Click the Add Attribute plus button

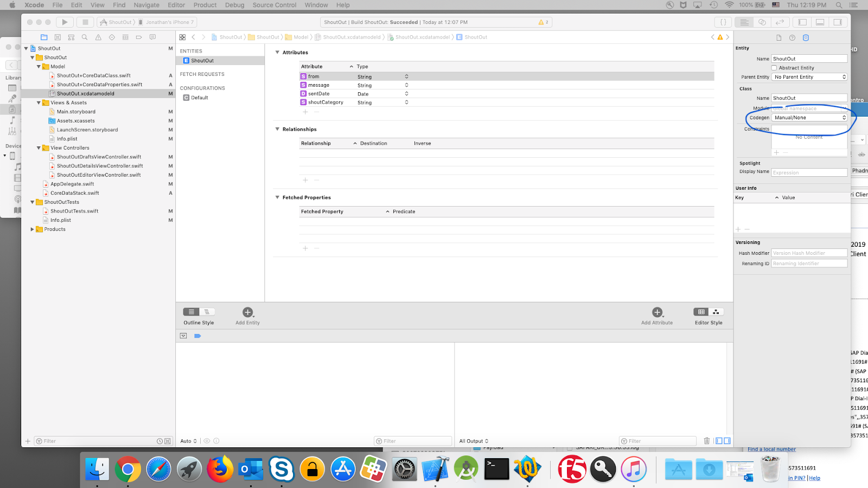(x=657, y=312)
